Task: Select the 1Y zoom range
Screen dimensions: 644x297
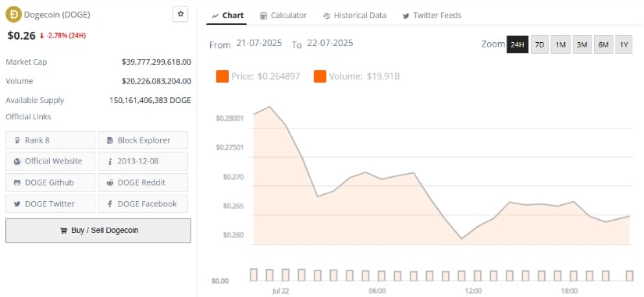Action: click(x=624, y=44)
